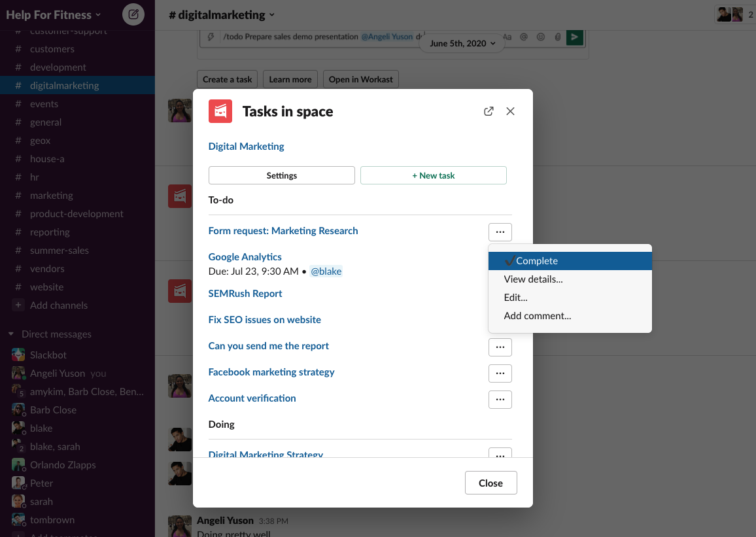Screen dimensions: 756x537
Task: Open tasks dialog in new window icon
Action: [489, 111]
